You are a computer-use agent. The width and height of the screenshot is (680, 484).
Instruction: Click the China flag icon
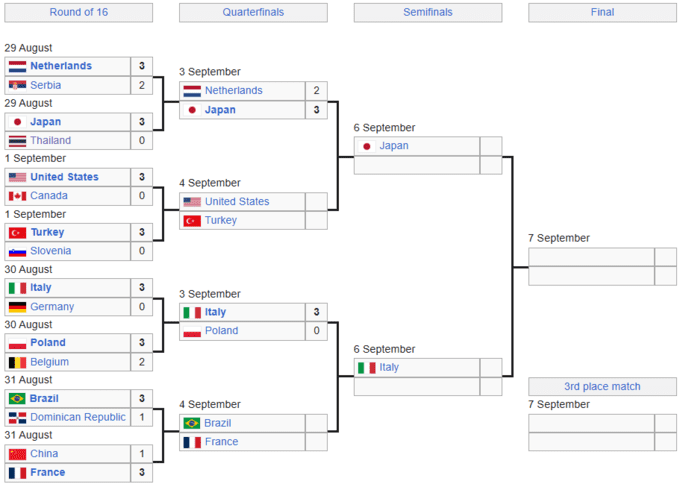pyautogui.click(x=17, y=454)
